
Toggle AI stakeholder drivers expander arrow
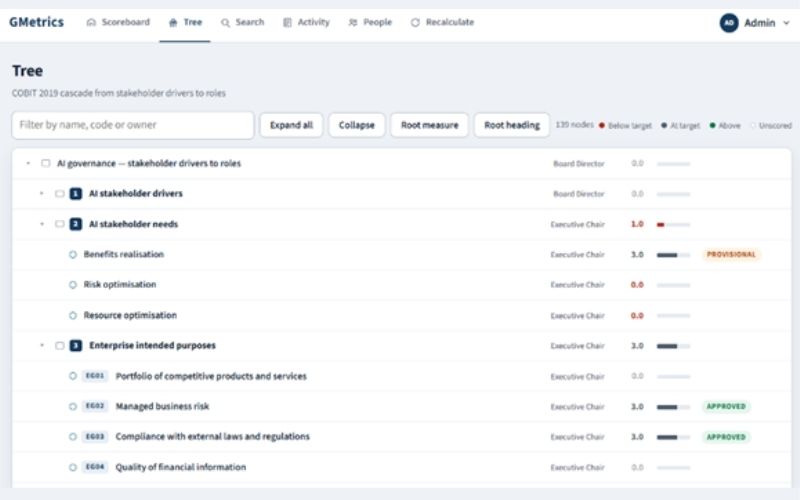point(42,193)
